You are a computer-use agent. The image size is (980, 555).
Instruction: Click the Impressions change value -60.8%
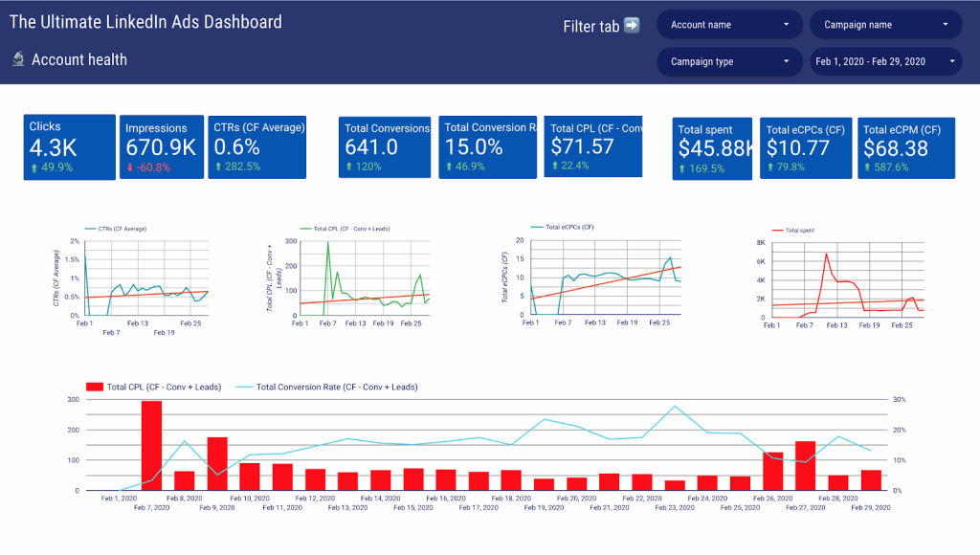[x=153, y=167]
